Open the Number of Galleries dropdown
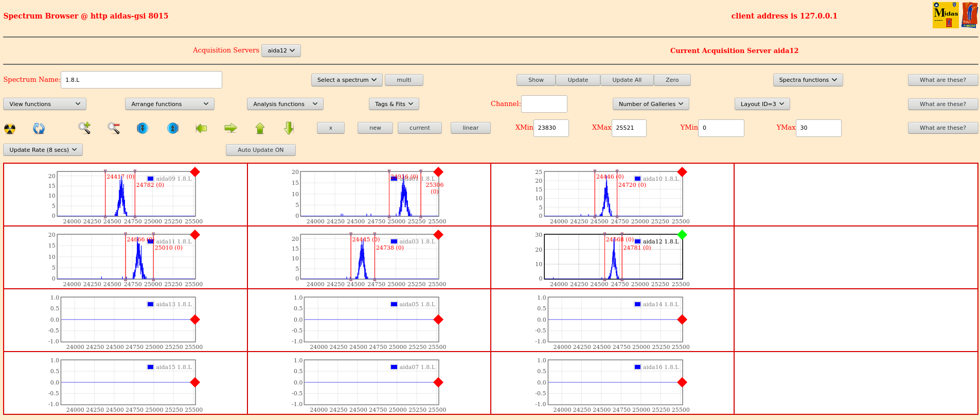The height and width of the screenshot is (420, 980). [650, 104]
